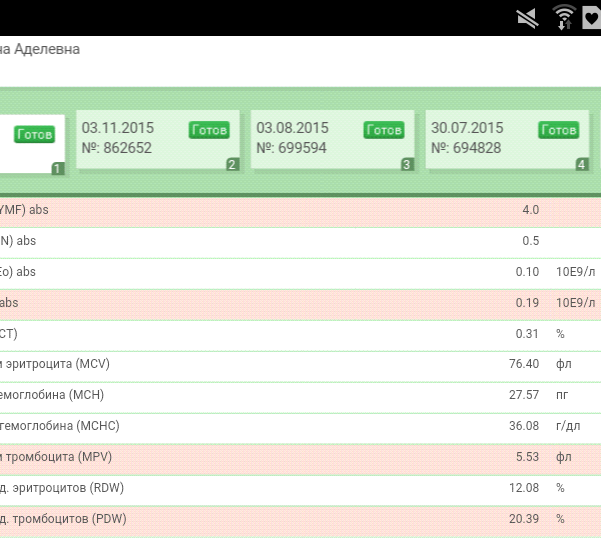Select the MPV platelet row
The height and width of the screenshot is (540, 601).
click(300, 457)
